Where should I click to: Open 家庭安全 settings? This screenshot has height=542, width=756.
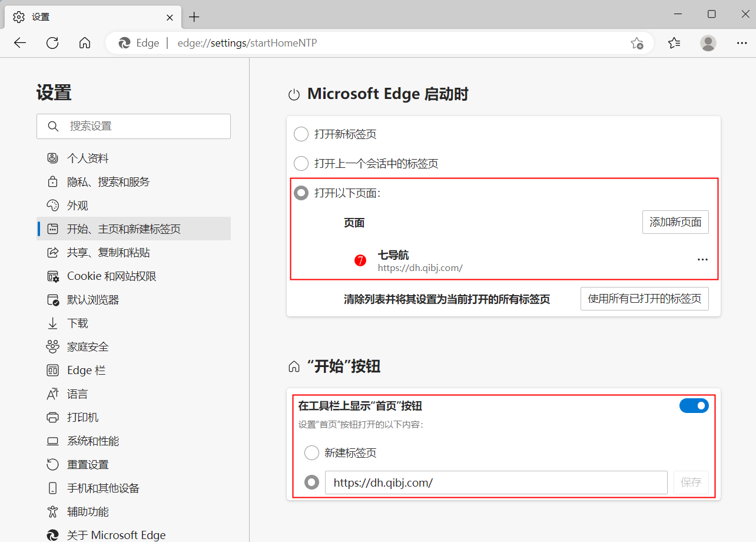(134, 347)
